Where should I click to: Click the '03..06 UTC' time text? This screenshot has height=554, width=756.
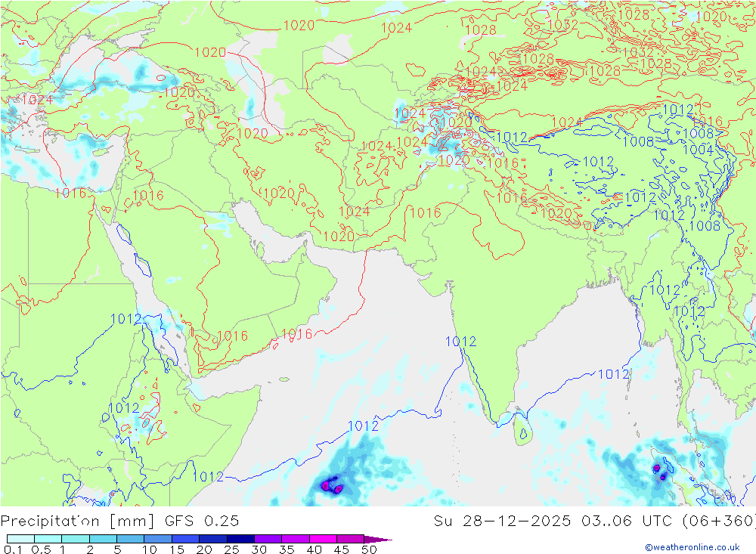[627, 522]
